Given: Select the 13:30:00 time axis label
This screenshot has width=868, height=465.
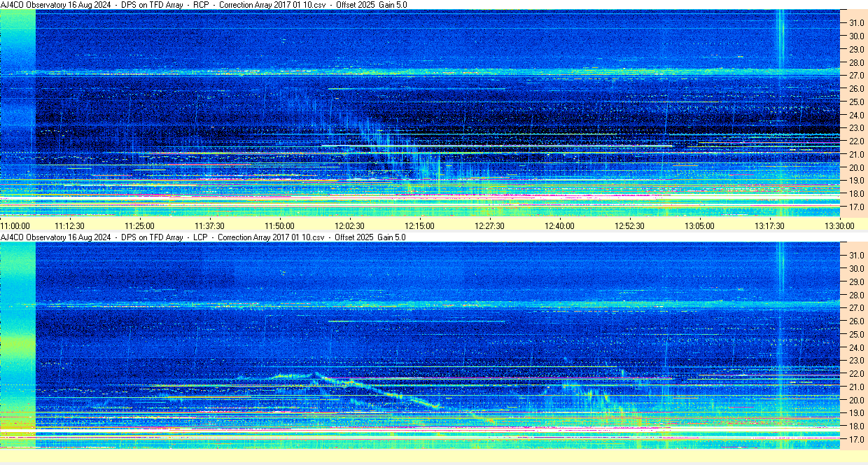Looking at the screenshot, I should click(x=839, y=225).
